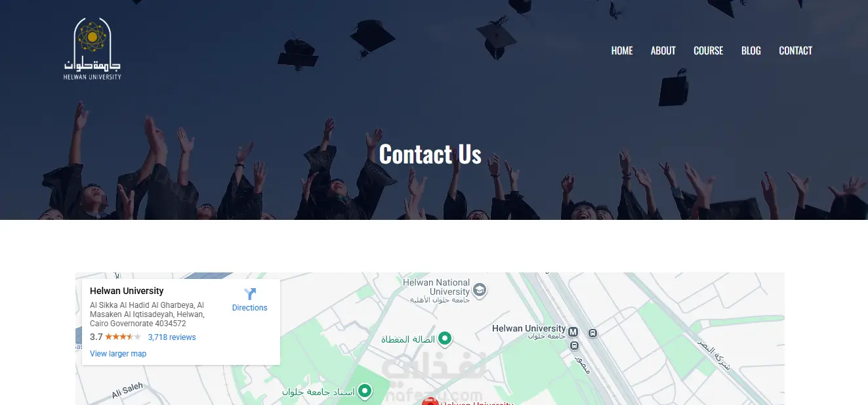Open the Directions link on map card

pyautogui.click(x=250, y=308)
